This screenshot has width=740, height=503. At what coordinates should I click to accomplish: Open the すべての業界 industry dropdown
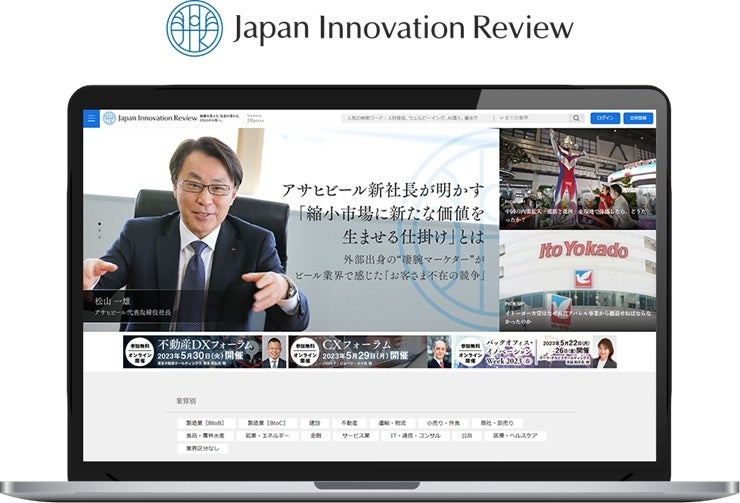pos(532,118)
